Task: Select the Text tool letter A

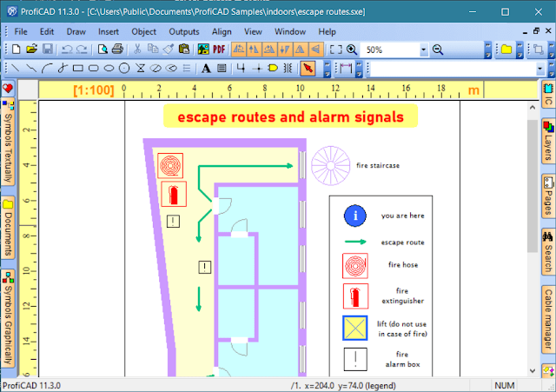Action: tap(206, 68)
